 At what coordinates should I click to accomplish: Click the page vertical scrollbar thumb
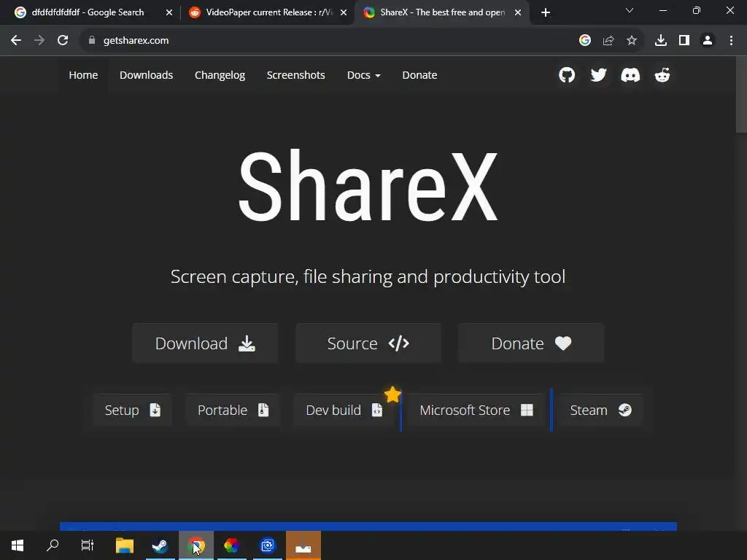741,94
